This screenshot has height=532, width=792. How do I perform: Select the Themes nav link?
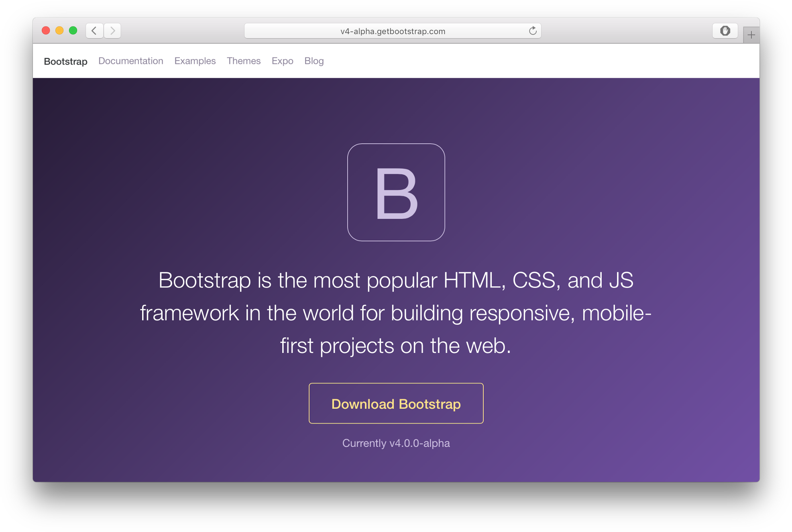pyautogui.click(x=243, y=61)
